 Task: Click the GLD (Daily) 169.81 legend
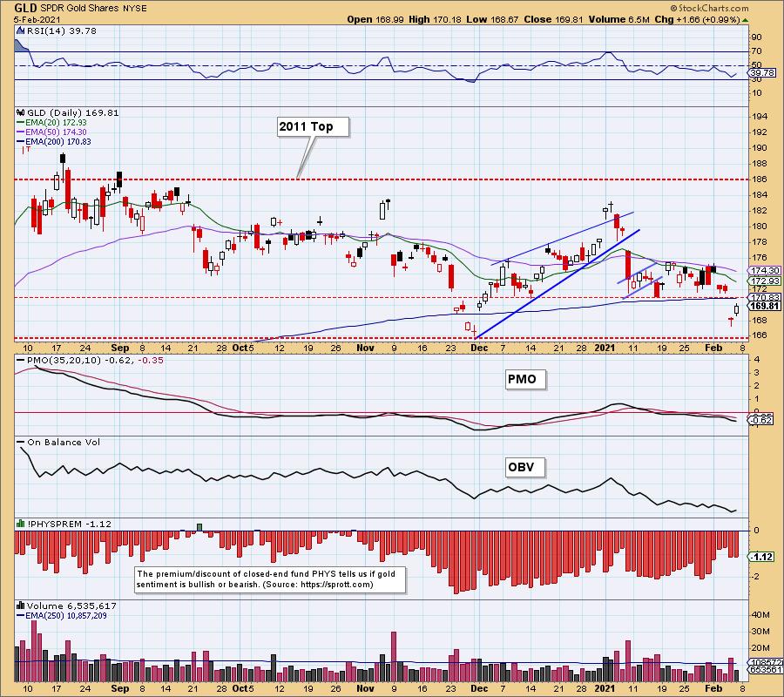73,113
